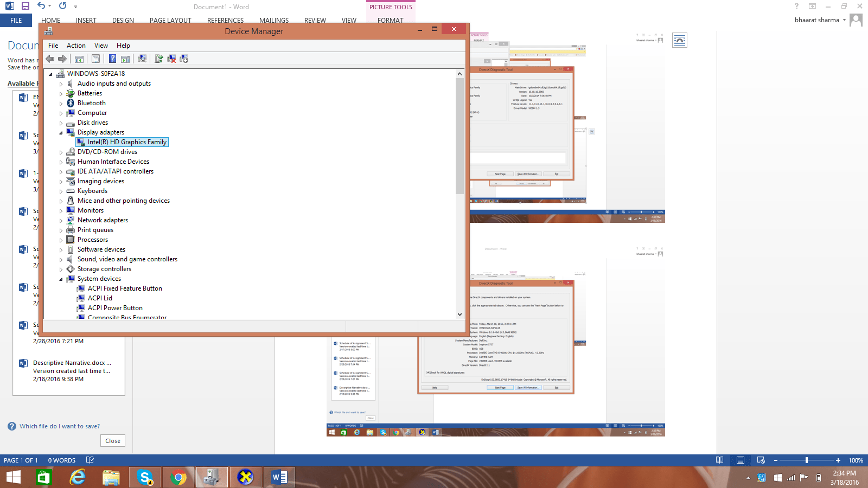Switch Word to Web Layout view
Screen dimensions: 868x488
[761, 460]
